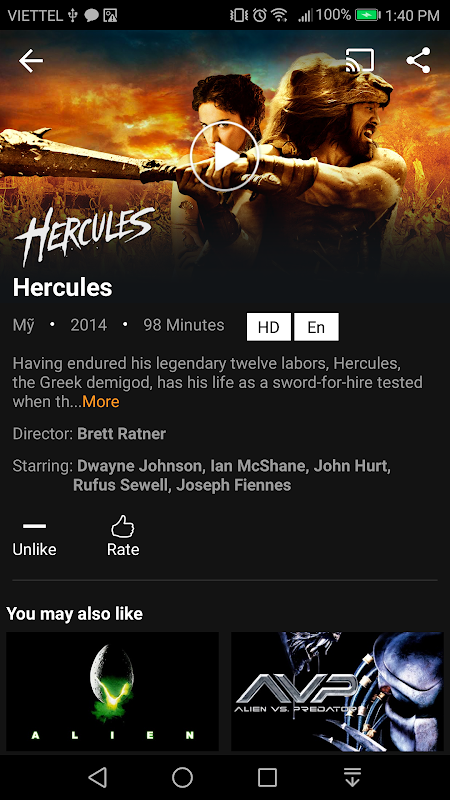Tap Rufus Sewell actor name
The width and height of the screenshot is (450, 800).
click(120, 485)
